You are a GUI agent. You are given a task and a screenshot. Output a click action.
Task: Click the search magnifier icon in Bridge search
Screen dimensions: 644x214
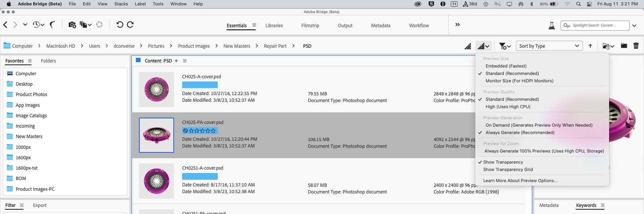567,26
